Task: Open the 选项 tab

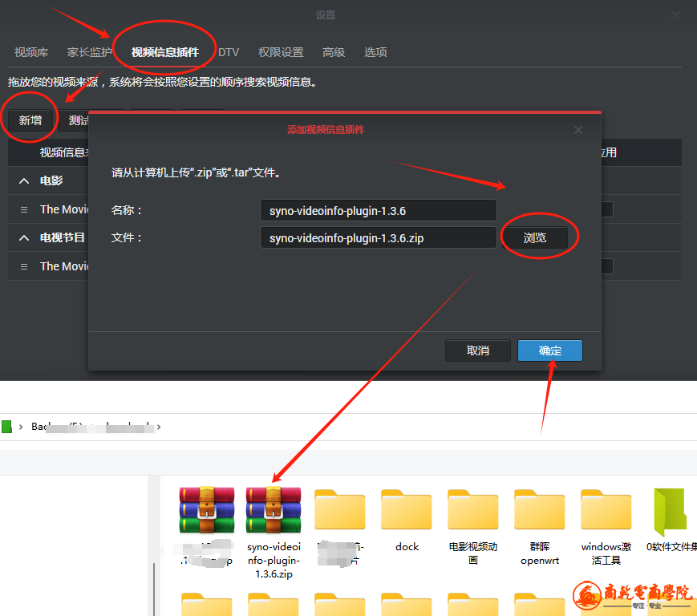Action: tap(375, 52)
